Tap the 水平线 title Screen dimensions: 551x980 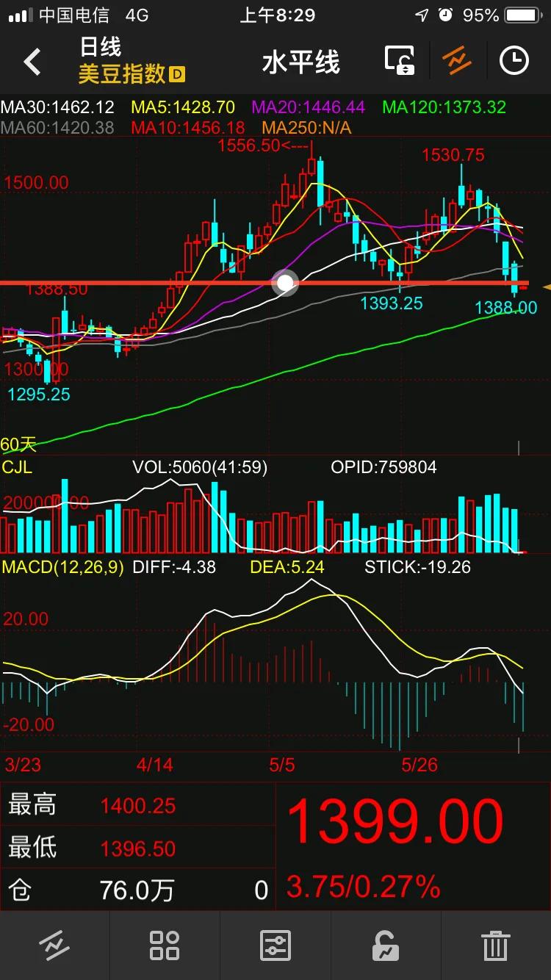[301, 62]
